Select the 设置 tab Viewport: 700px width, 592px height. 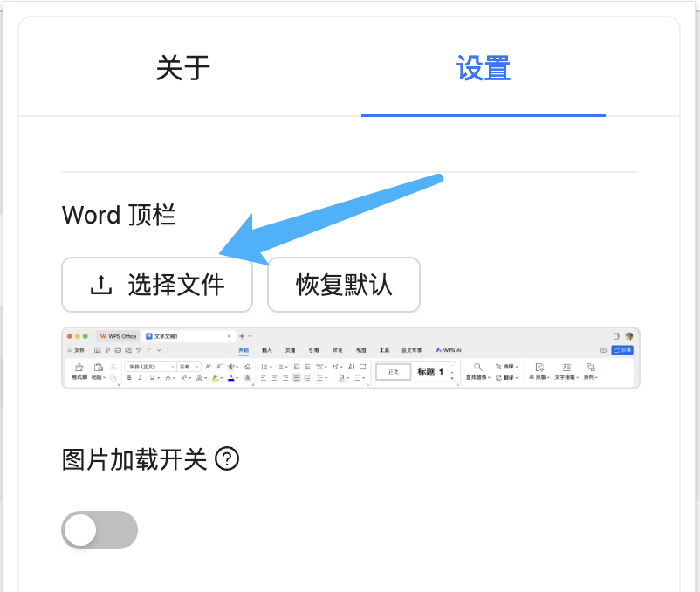pyautogui.click(x=483, y=68)
